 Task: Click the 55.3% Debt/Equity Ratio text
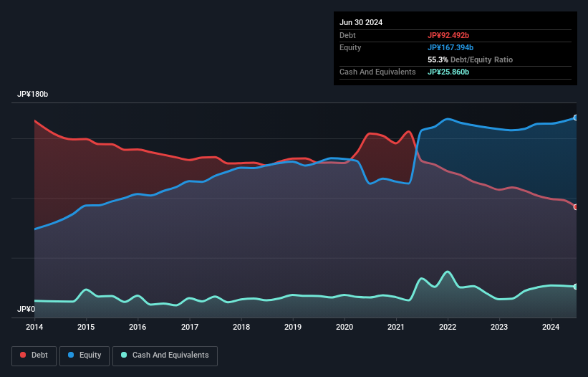pyautogui.click(x=471, y=59)
